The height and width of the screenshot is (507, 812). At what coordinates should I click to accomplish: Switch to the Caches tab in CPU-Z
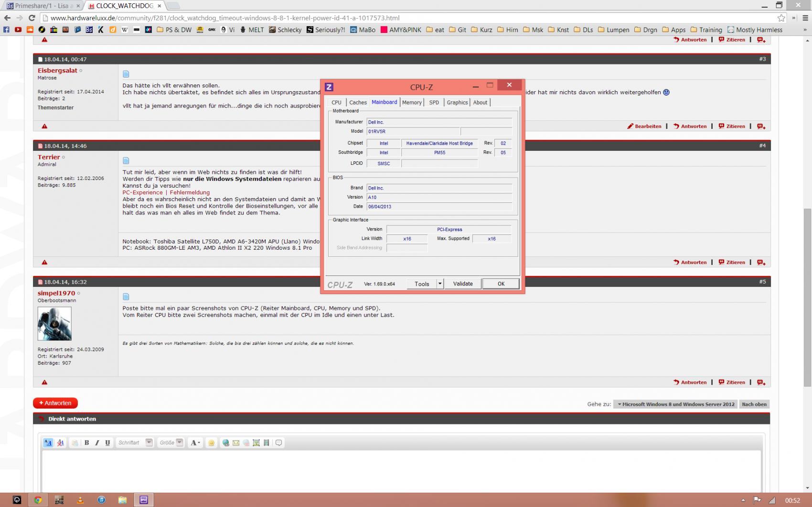coord(358,102)
